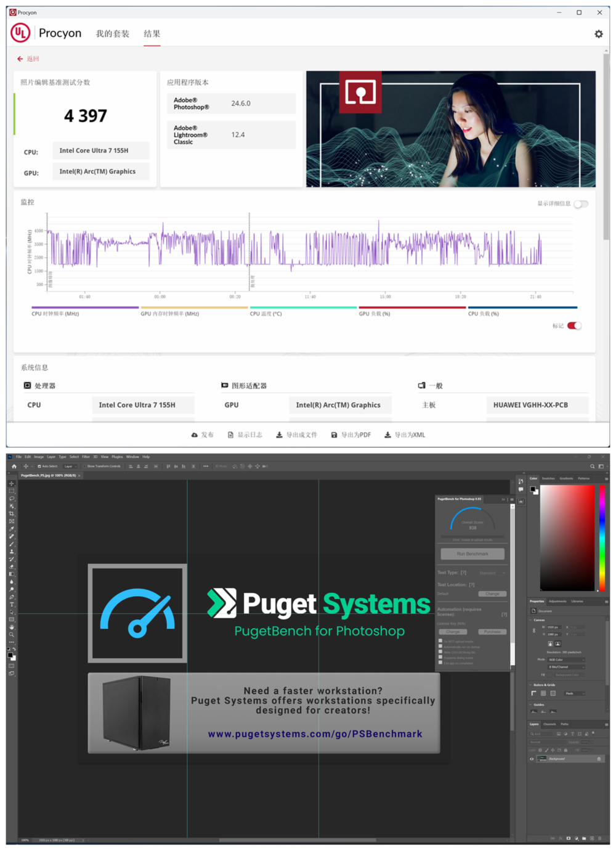
Task: Select the Clone Stamp tool
Action: 12,552
